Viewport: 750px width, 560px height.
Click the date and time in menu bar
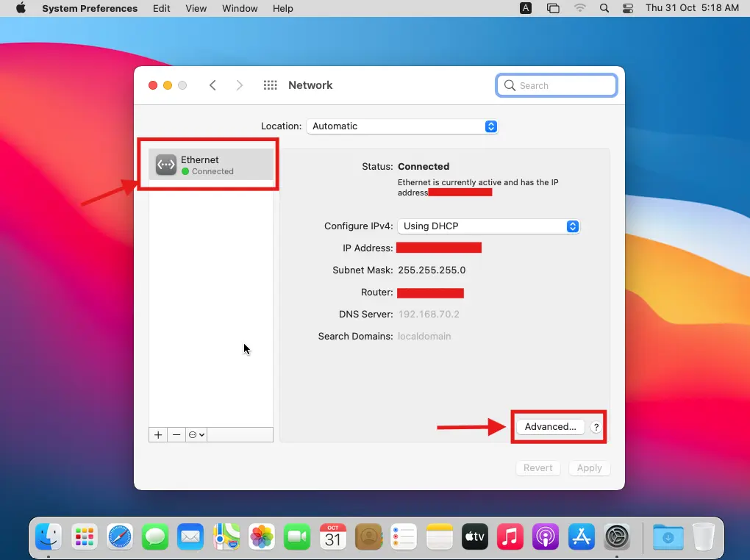tap(692, 8)
